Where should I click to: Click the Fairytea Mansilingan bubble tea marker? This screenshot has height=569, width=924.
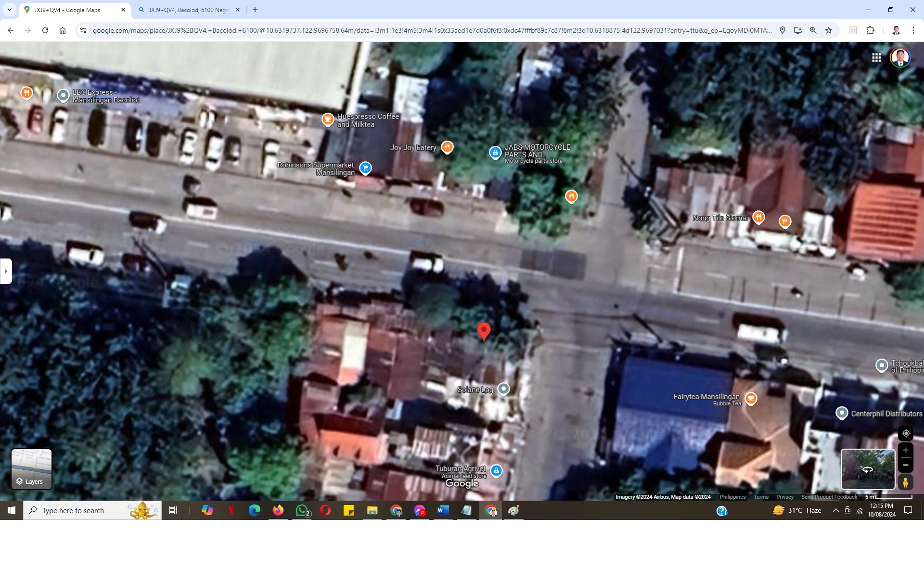751,399
